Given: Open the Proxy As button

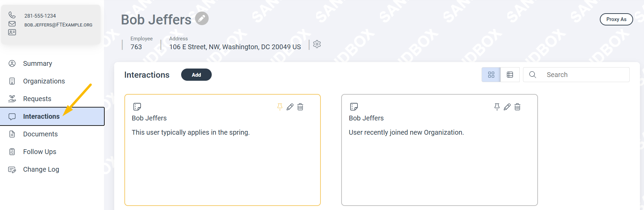Looking at the screenshot, I should tap(616, 19).
